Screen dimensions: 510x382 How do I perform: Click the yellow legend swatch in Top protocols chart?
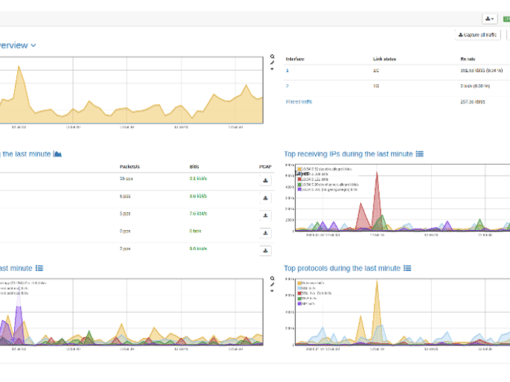(x=300, y=283)
